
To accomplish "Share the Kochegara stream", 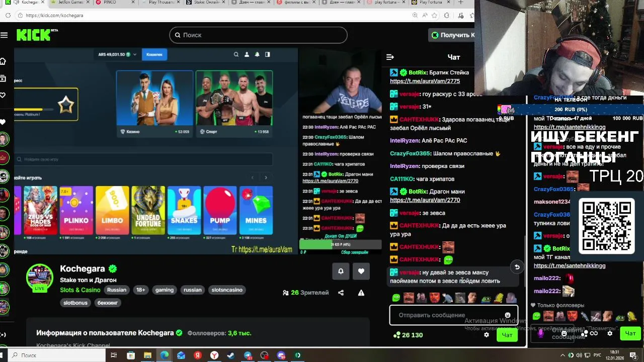I will tap(341, 293).
